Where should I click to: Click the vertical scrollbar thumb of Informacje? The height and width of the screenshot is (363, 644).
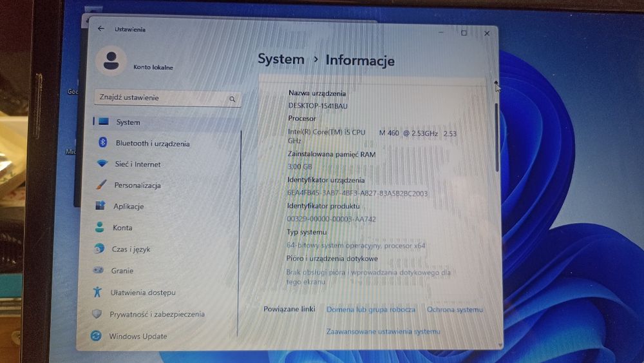497,137
